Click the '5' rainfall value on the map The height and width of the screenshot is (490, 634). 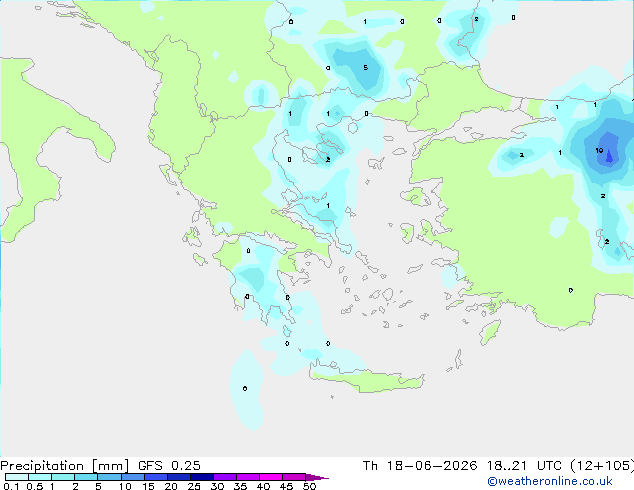point(366,68)
